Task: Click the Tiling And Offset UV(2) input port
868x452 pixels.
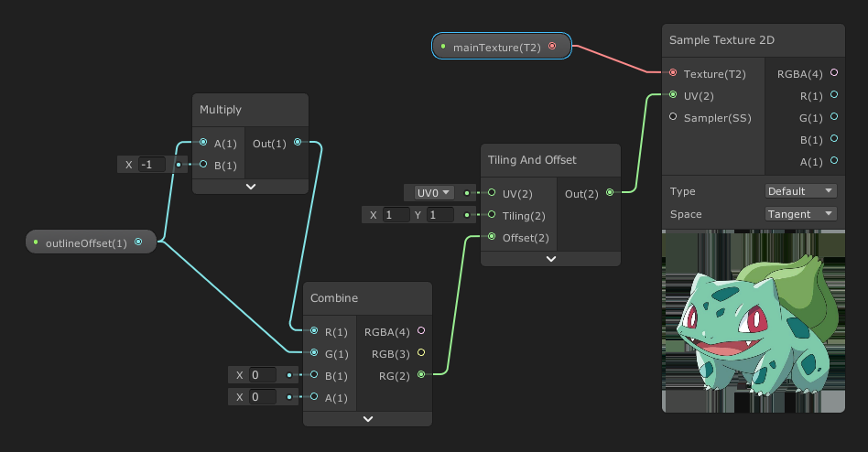Action: (492, 192)
